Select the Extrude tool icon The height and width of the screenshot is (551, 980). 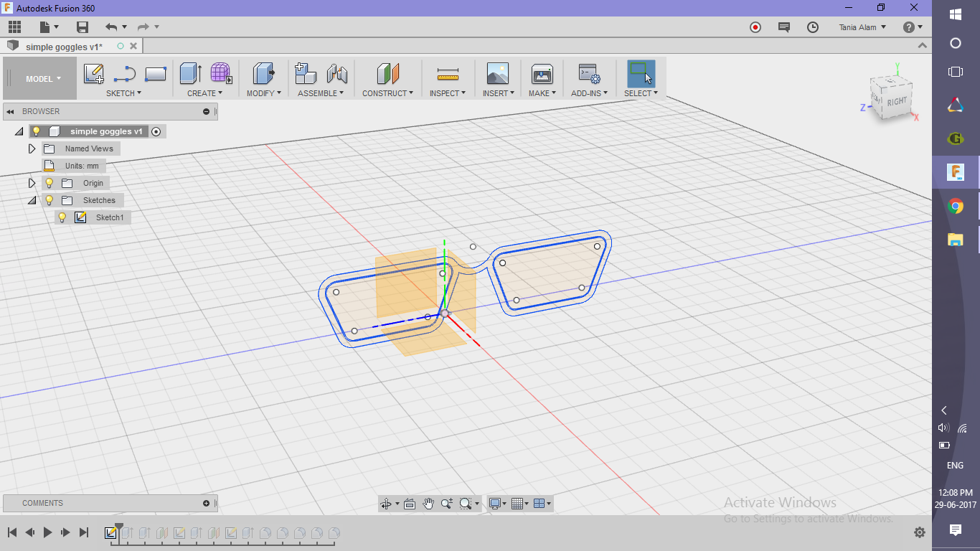tap(190, 73)
